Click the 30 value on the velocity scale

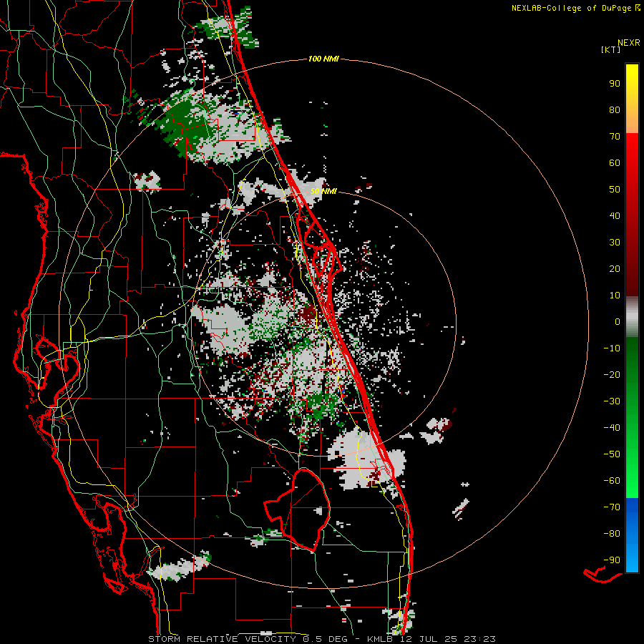point(615,243)
